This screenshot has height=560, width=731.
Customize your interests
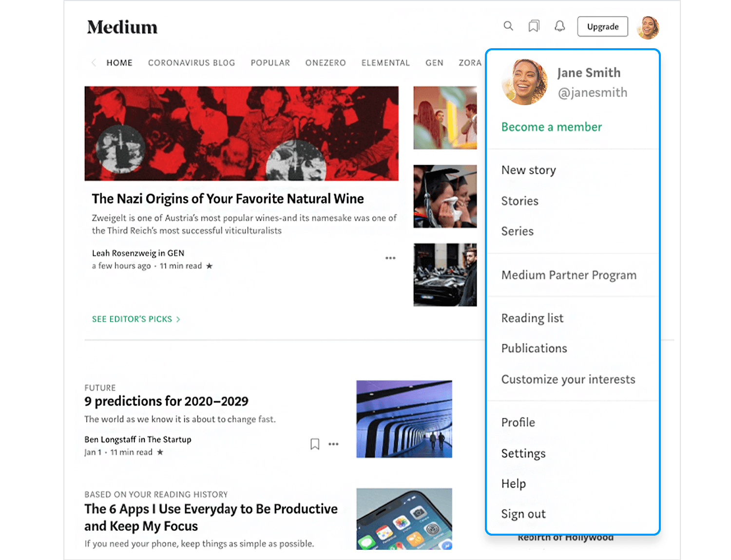click(x=568, y=379)
